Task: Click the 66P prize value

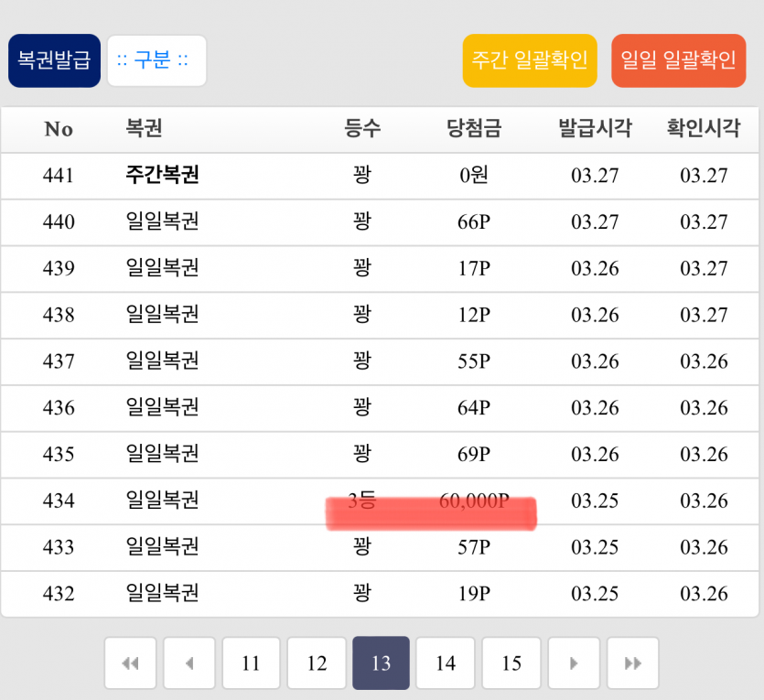Action: tap(474, 221)
